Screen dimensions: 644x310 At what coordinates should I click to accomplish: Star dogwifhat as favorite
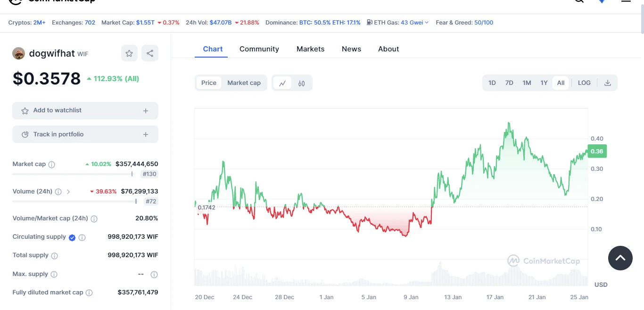(129, 53)
